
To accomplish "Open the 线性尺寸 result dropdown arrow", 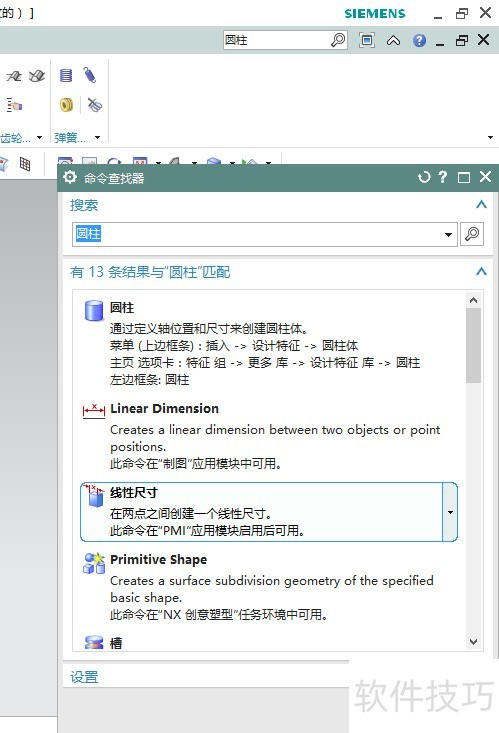I will click(450, 512).
